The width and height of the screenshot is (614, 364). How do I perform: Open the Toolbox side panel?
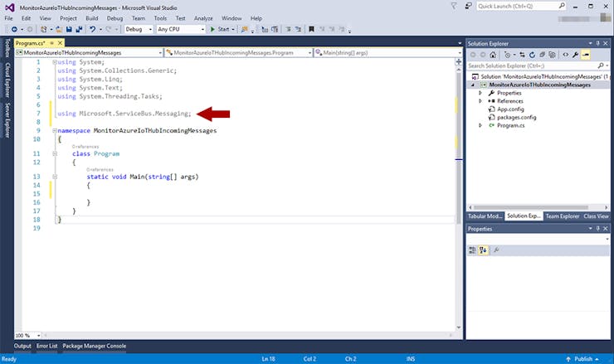[7, 48]
